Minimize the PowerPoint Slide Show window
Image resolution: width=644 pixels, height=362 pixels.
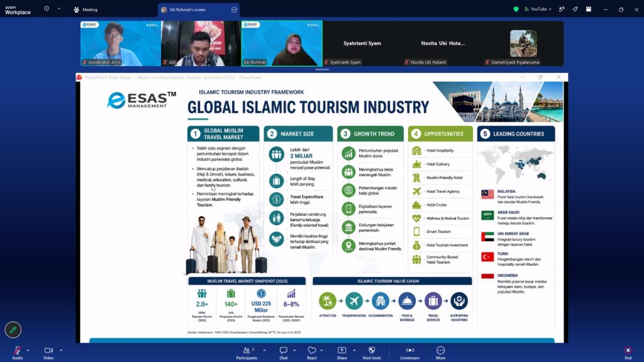(x=523, y=77)
